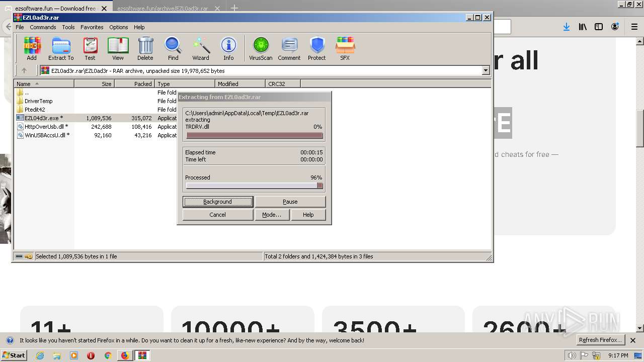This screenshot has height=362, width=644.
Task: Click 'Selected 1,089,536 bytes' status text
Action: coord(76,256)
